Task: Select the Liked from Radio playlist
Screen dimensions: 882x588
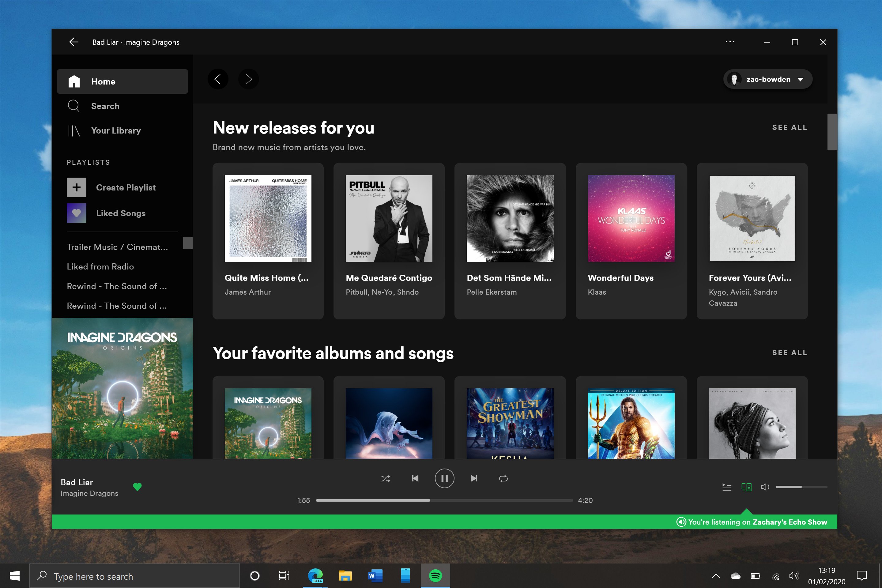Action: [x=100, y=267]
